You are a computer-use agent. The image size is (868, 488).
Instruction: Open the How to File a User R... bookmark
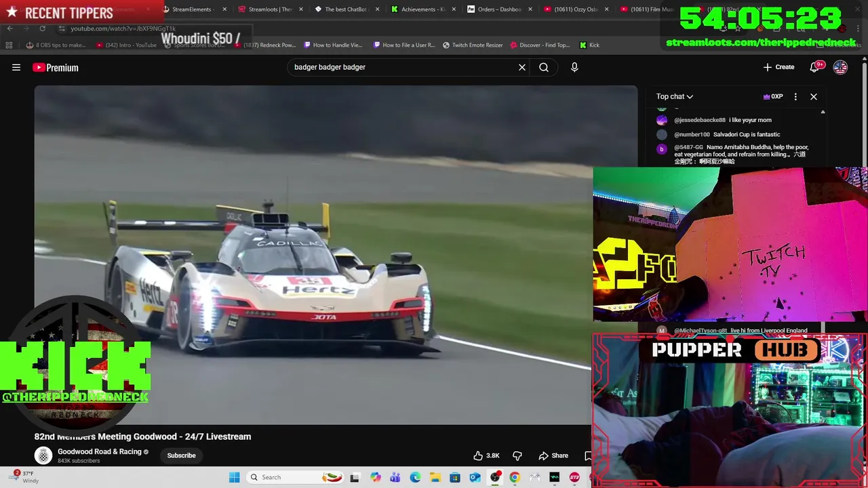pos(404,45)
